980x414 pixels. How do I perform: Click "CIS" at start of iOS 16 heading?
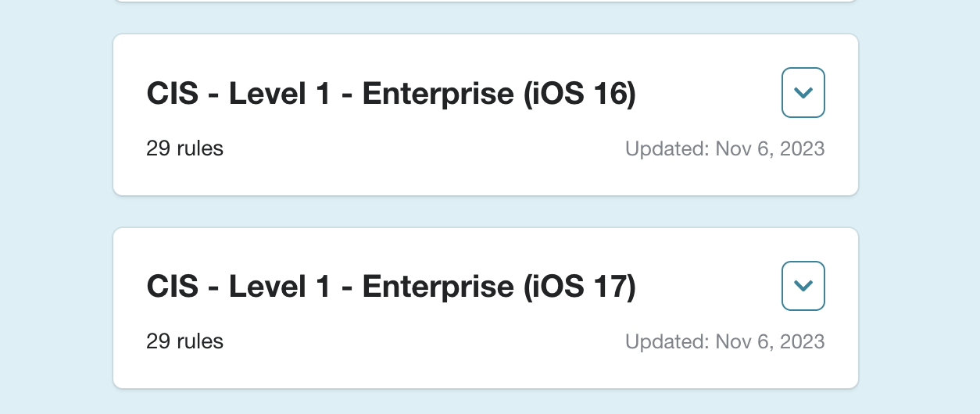pos(171,95)
